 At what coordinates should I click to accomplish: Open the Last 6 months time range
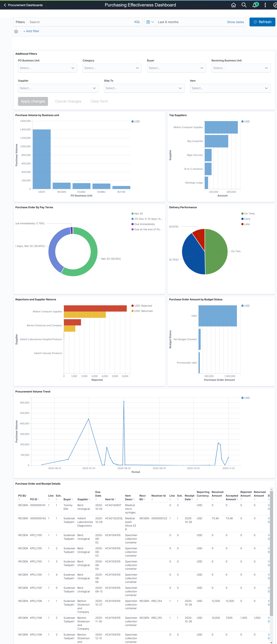point(168,22)
